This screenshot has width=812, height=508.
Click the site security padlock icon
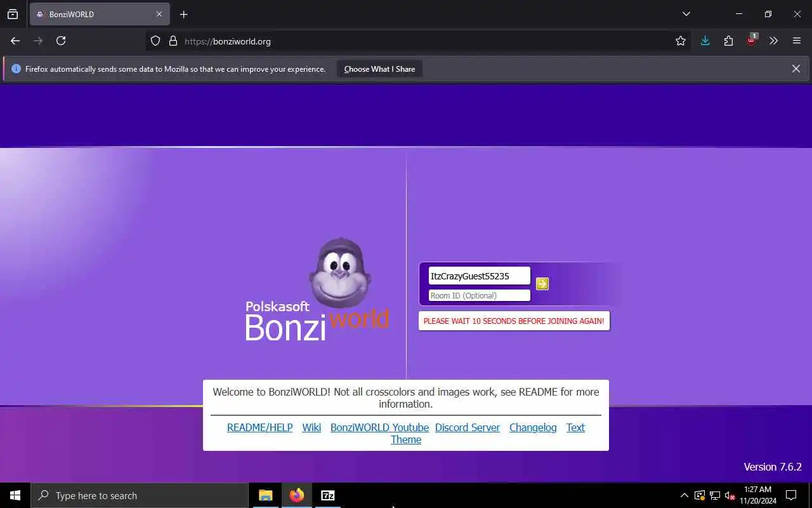[173, 41]
